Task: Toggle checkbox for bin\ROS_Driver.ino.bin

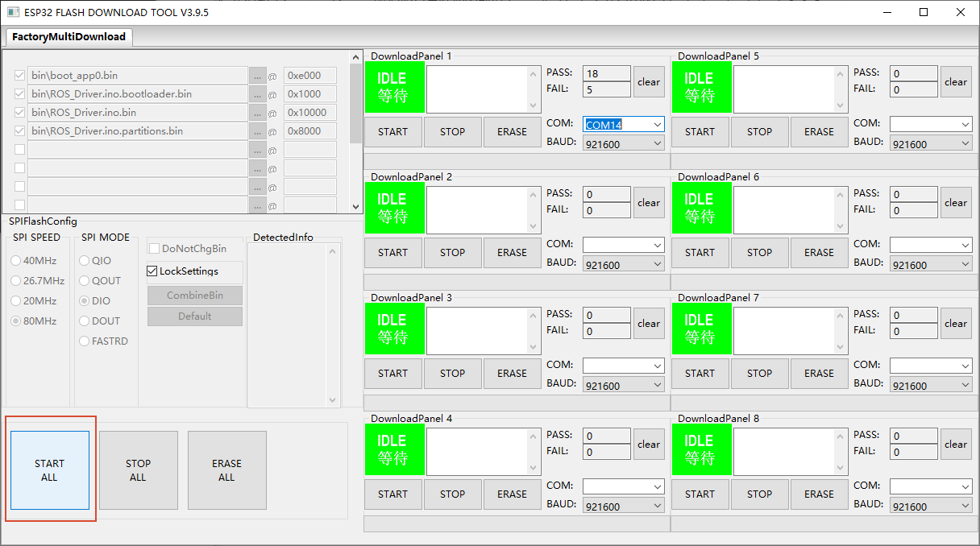Action: point(20,113)
